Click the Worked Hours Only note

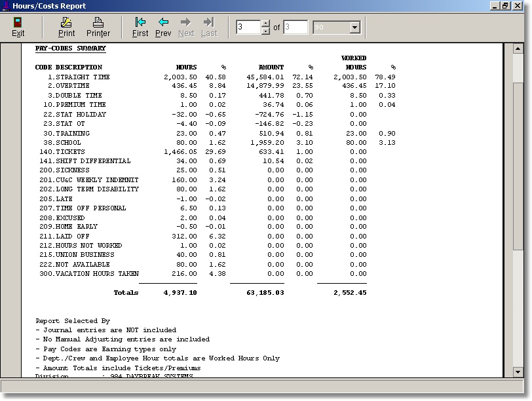(x=158, y=358)
